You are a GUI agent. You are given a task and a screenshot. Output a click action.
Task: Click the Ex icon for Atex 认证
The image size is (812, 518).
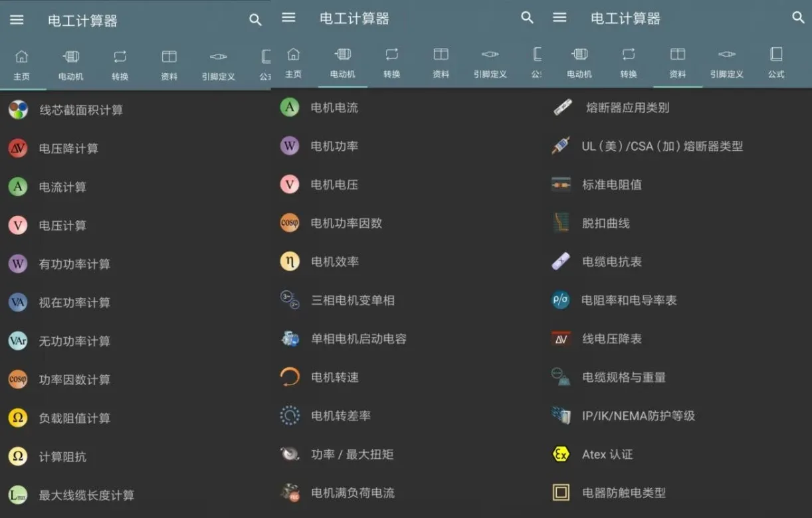561,454
